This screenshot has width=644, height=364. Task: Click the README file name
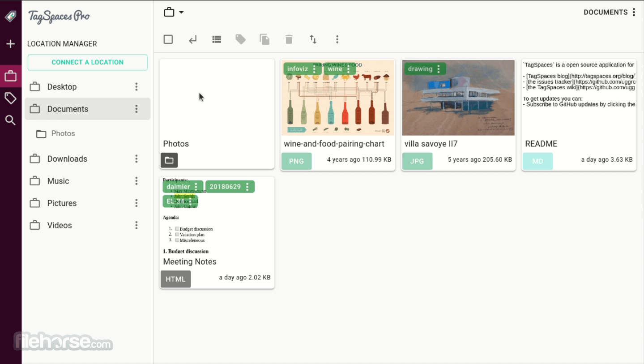[541, 144]
